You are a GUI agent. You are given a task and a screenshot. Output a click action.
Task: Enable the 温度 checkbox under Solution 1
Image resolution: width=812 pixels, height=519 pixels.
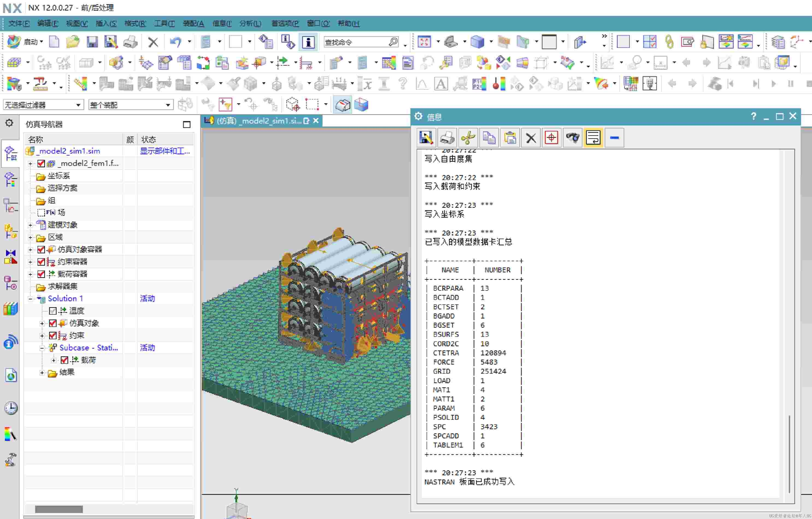(53, 311)
